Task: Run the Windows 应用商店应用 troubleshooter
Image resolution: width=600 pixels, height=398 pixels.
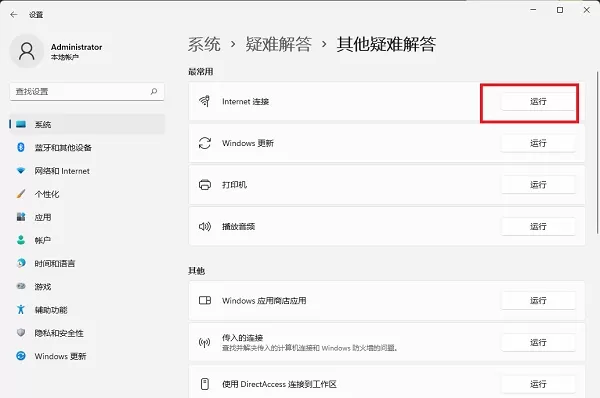Action: 538,301
